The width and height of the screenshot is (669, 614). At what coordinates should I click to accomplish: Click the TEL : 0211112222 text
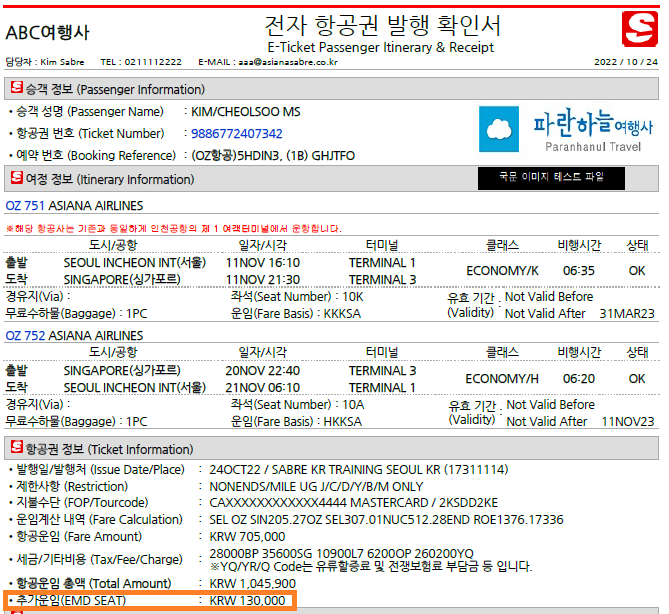(141, 62)
